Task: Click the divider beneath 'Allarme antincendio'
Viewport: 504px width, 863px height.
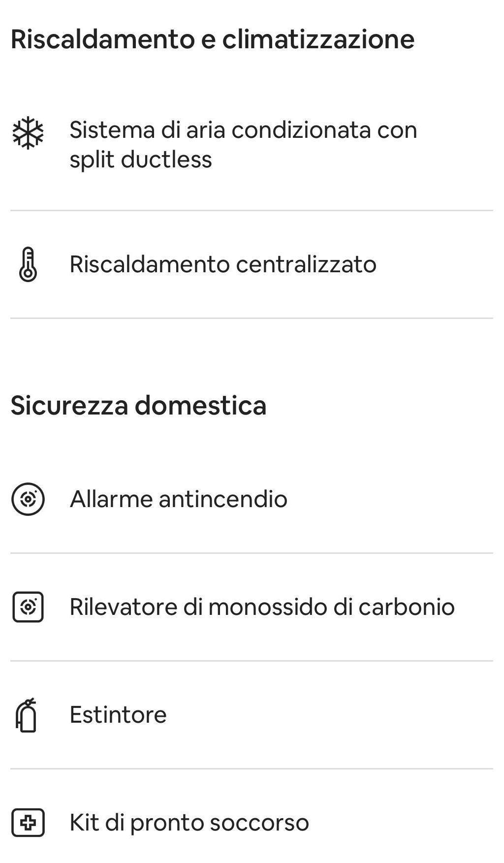Action: point(252,553)
